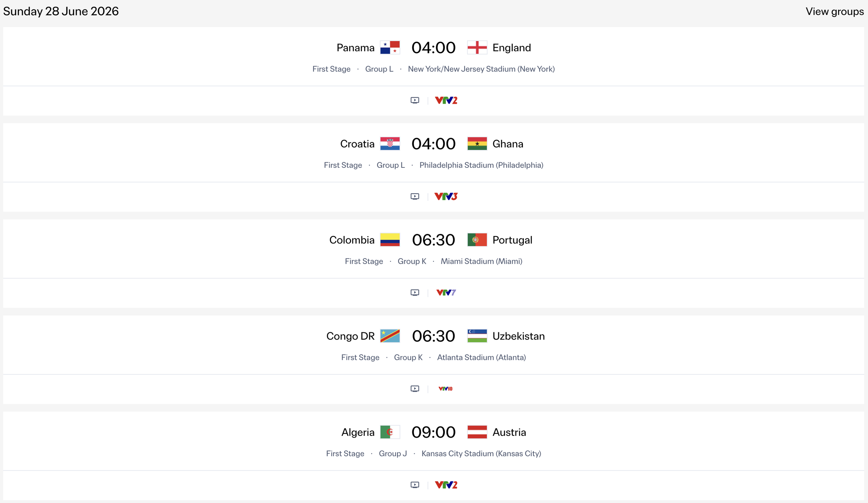
Task: Click the VTV2 logo under Algeria vs Austria
Action: coord(446,484)
